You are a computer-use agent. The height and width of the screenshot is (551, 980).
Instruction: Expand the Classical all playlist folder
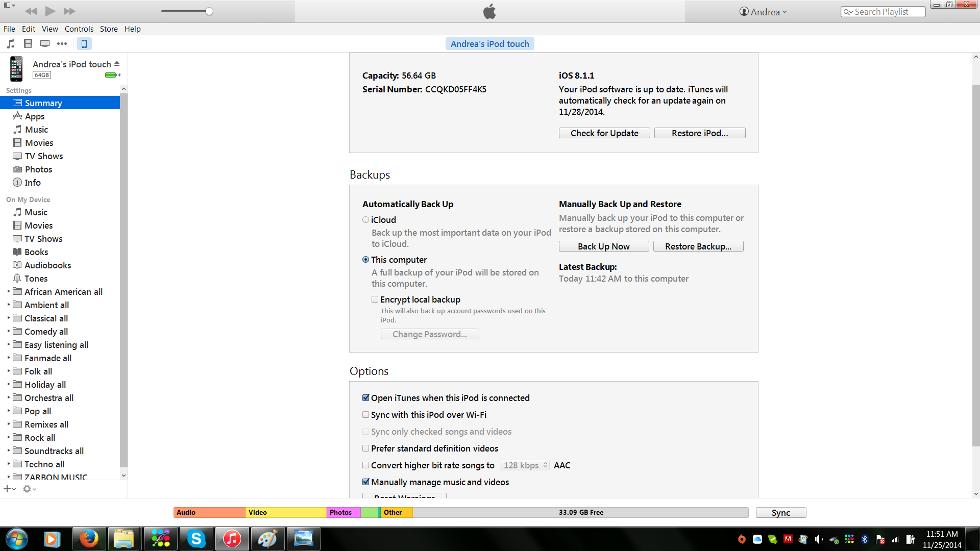tap(9, 318)
